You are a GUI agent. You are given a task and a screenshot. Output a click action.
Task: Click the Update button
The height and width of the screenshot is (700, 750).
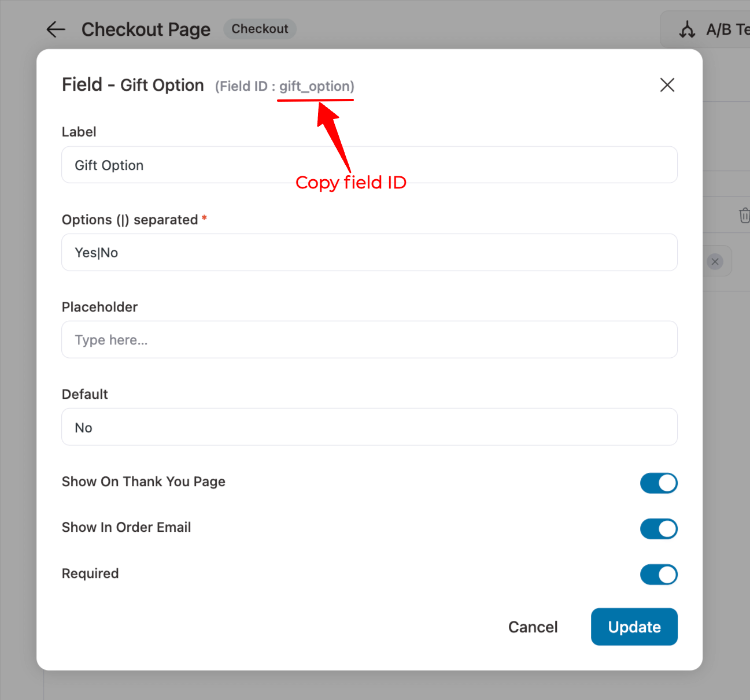[x=634, y=627]
